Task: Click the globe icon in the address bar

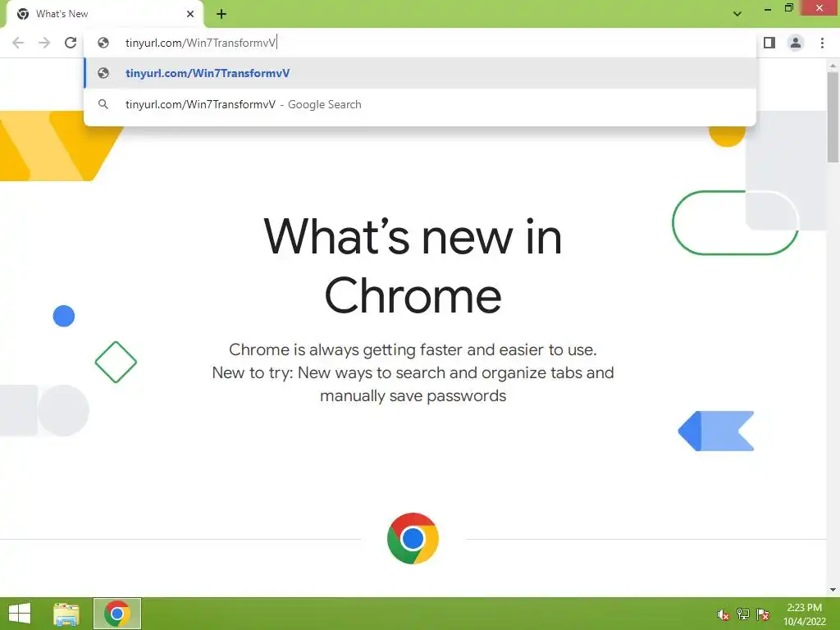Action: click(x=103, y=43)
